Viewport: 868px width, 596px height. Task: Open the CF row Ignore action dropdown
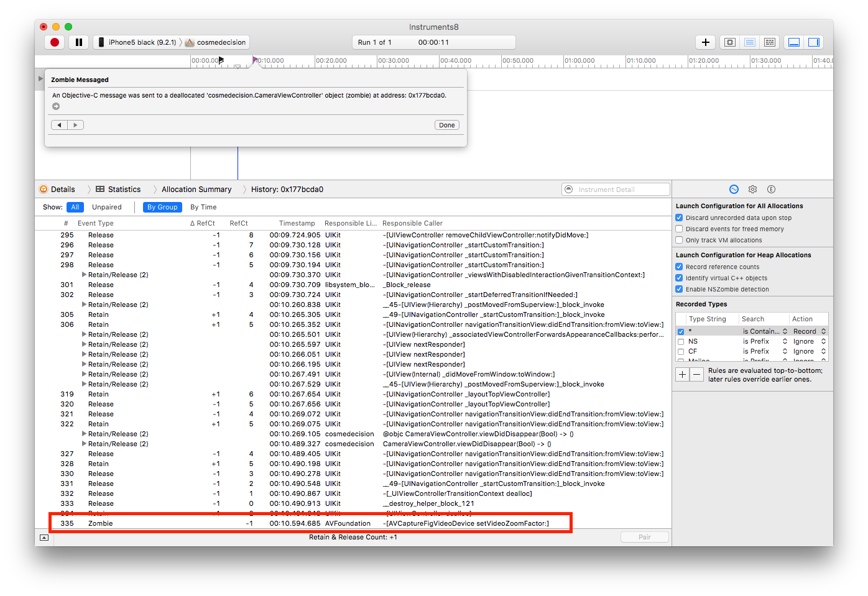coord(810,351)
